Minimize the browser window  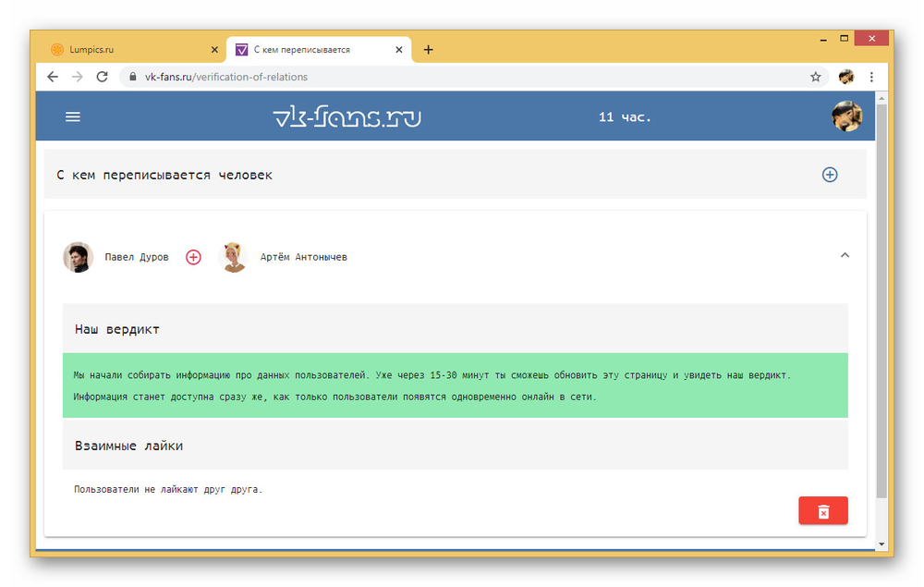[x=823, y=39]
